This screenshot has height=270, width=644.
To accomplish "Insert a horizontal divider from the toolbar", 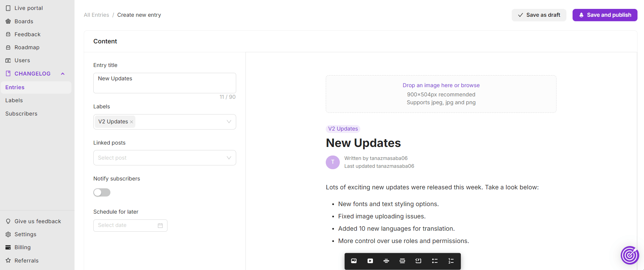I will tap(386, 261).
